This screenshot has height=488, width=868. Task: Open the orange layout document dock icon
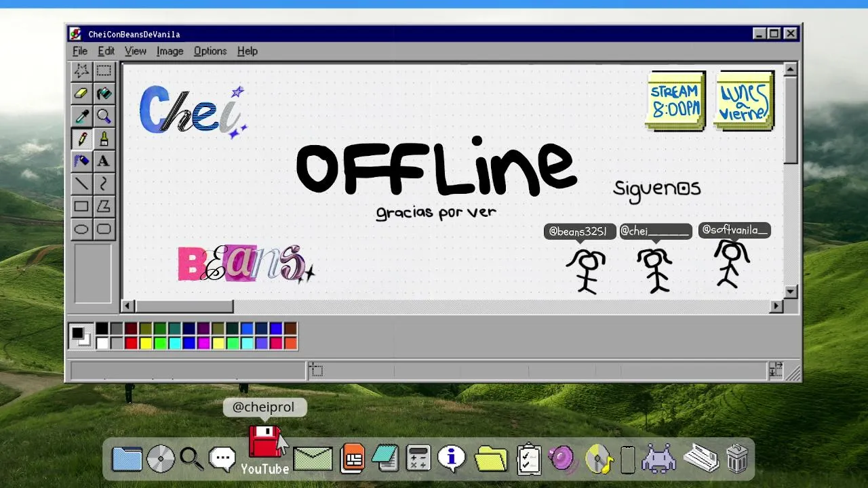[x=353, y=458]
